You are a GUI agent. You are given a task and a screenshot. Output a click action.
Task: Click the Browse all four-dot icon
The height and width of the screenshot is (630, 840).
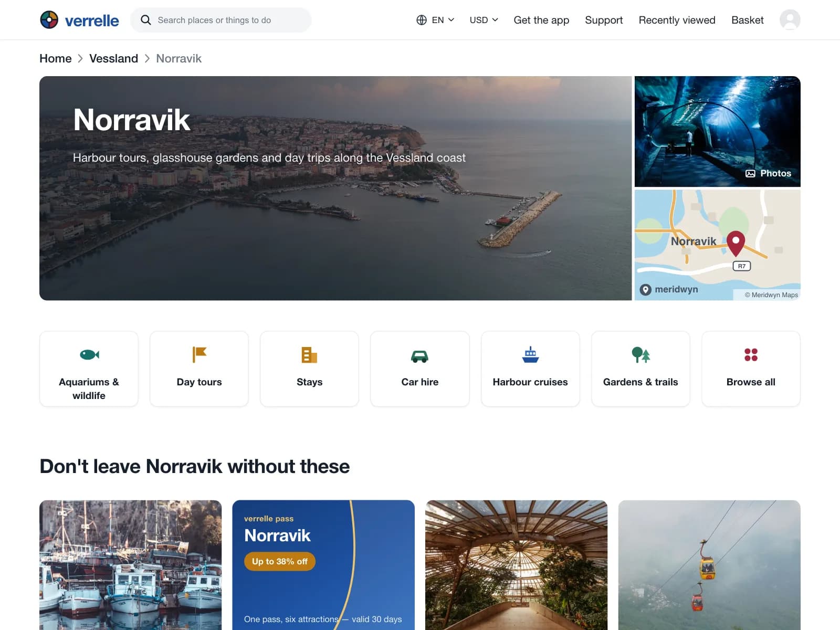[751, 355]
